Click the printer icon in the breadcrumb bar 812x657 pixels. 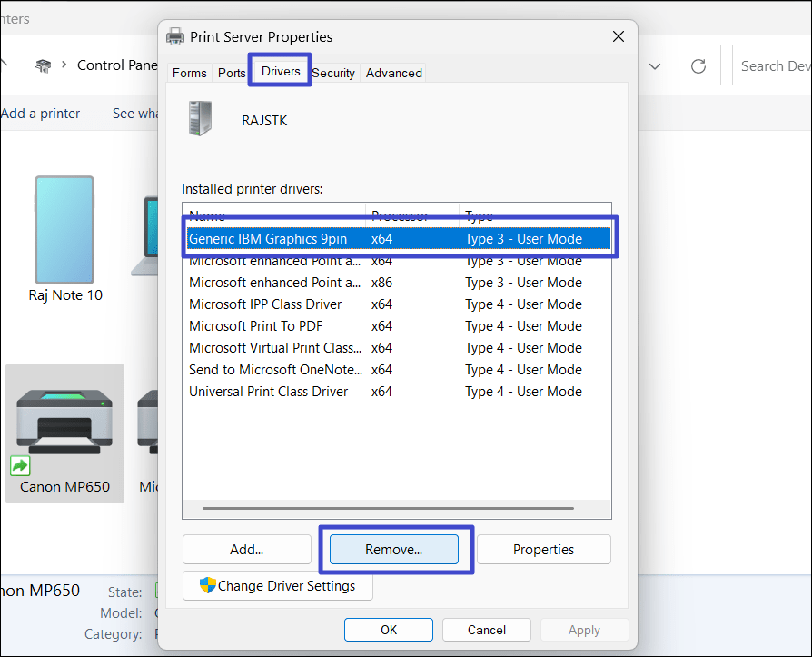tap(43, 65)
